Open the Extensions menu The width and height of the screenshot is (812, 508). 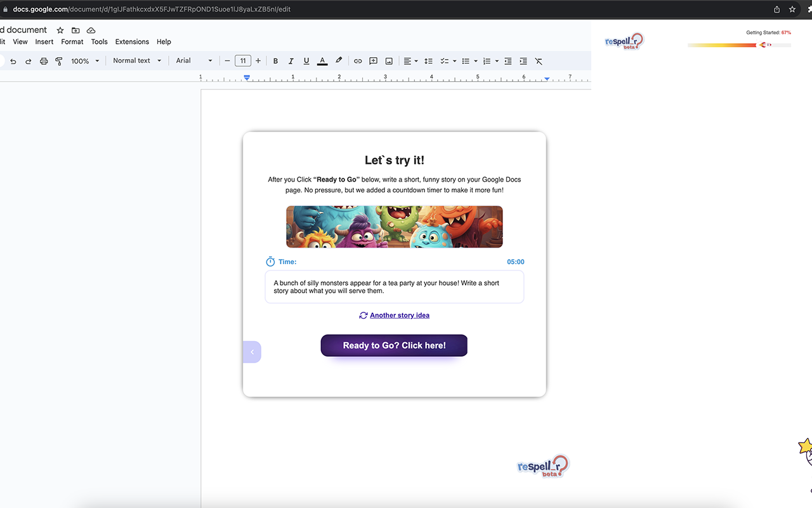click(132, 41)
